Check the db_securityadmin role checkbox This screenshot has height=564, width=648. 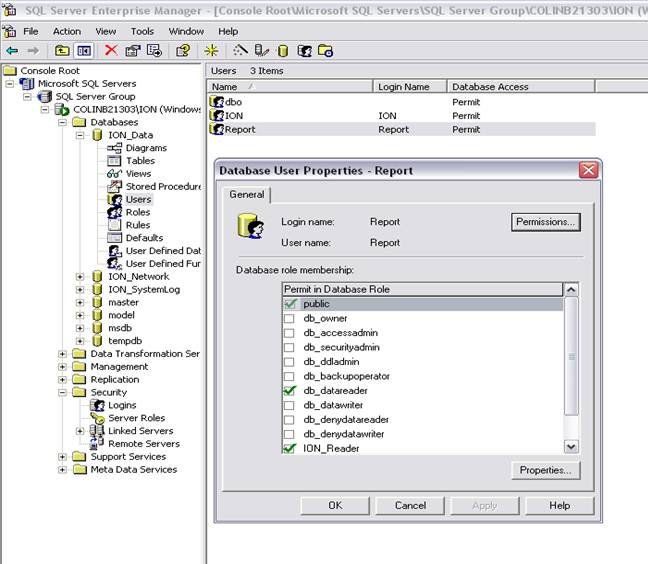[289, 347]
